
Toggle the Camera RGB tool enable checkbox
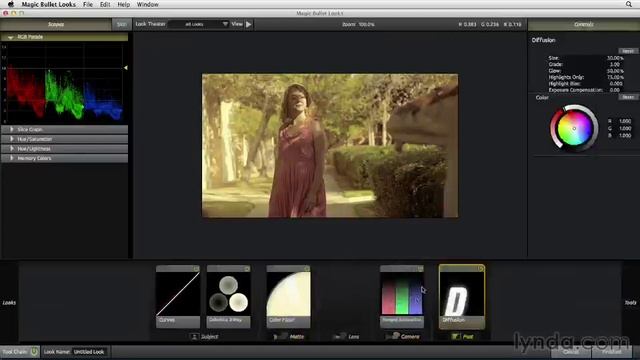coord(420,269)
